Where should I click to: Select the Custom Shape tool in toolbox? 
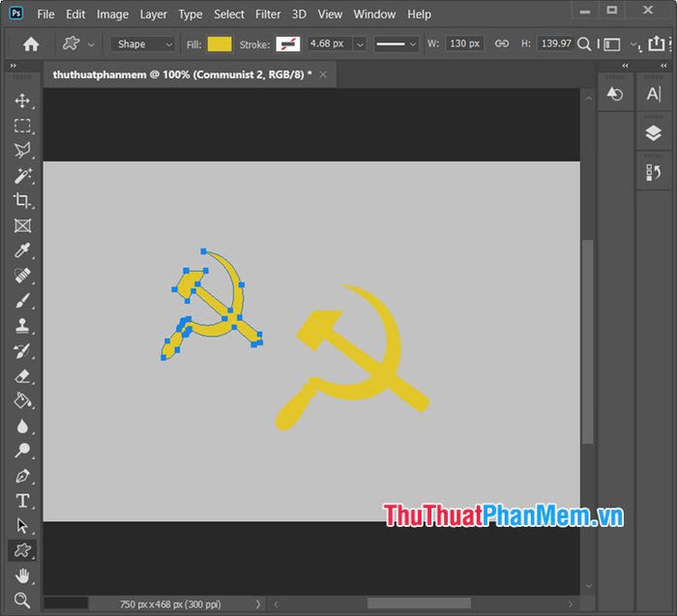pyautogui.click(x=22, y=550)
